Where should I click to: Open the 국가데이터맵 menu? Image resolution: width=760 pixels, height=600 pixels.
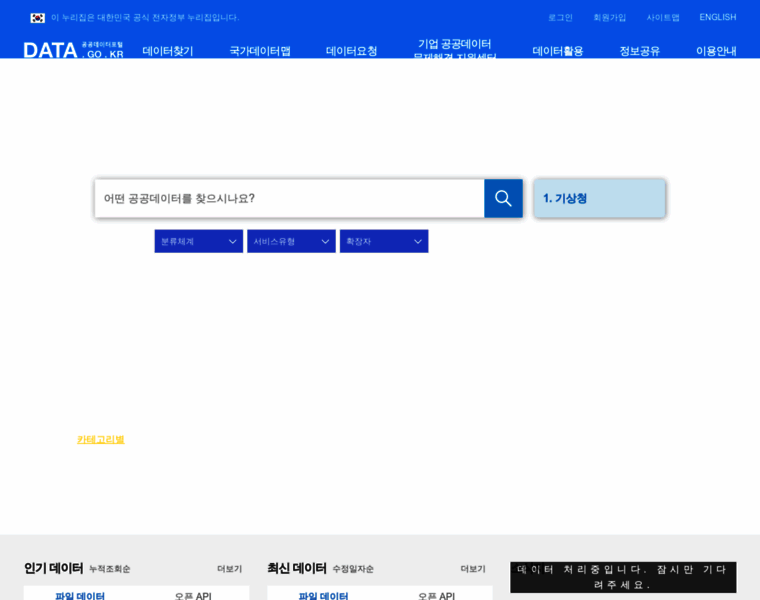click(x=260, y=51)
